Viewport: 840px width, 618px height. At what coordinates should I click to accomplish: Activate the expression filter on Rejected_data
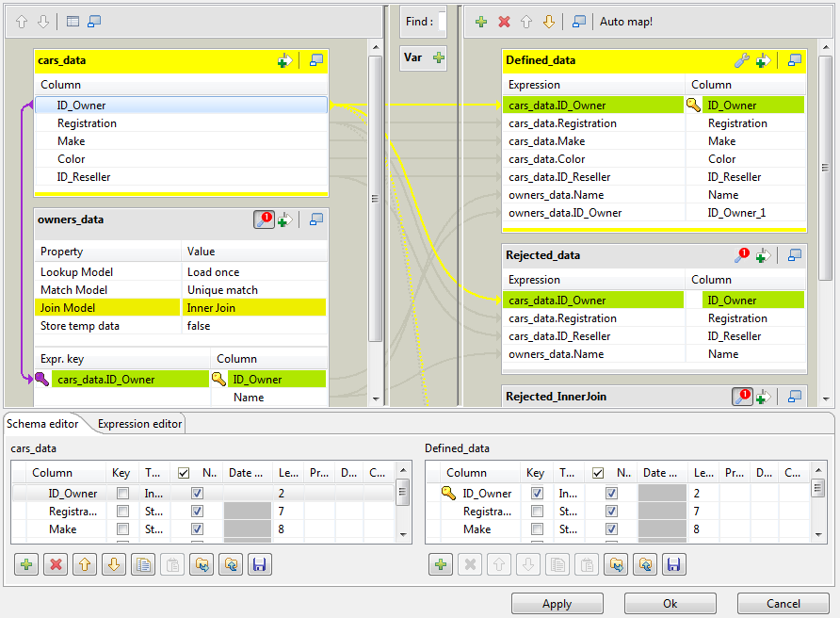click(742, 254)
